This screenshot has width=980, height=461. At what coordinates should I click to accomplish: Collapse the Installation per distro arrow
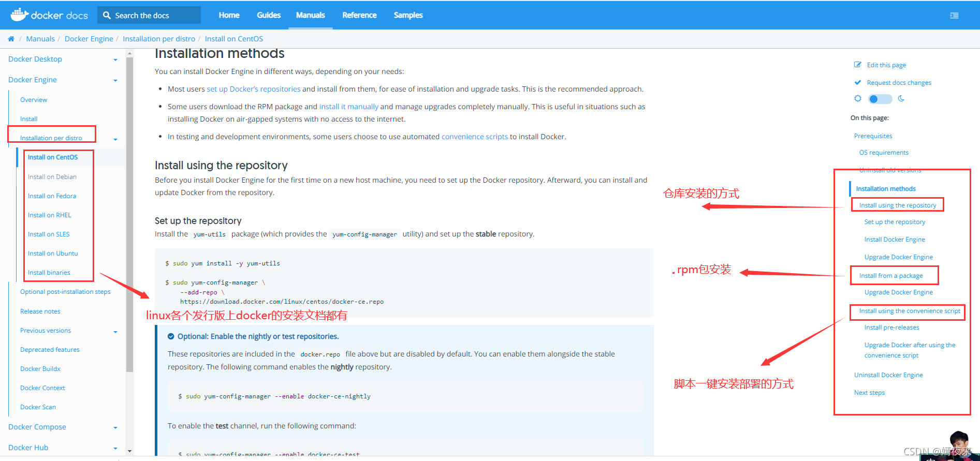[115, 139]
